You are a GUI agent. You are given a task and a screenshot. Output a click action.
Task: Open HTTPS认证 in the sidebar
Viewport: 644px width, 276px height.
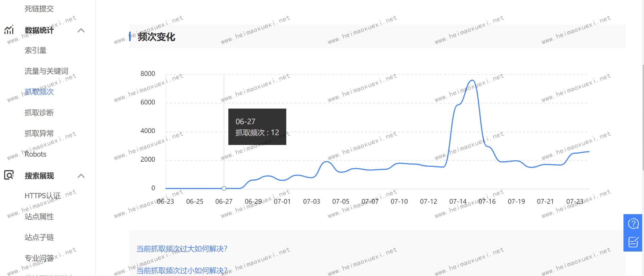pyautogui.click(x=43, y=196)
